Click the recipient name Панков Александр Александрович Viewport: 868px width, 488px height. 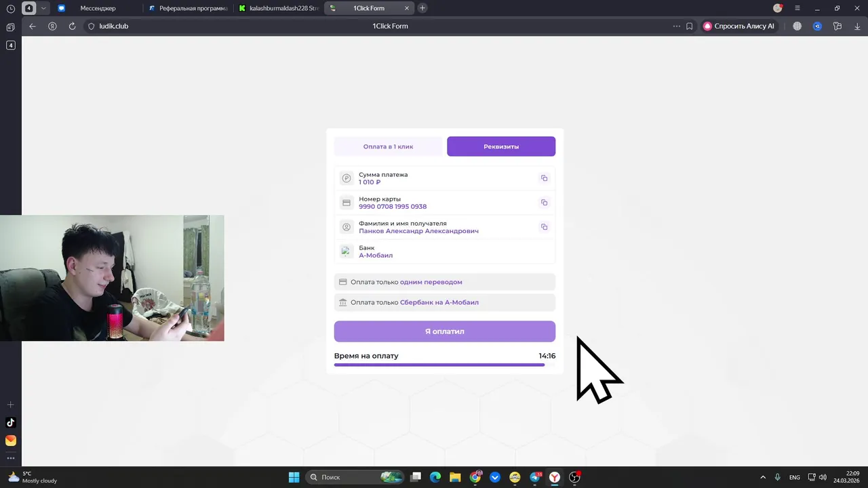418,231
